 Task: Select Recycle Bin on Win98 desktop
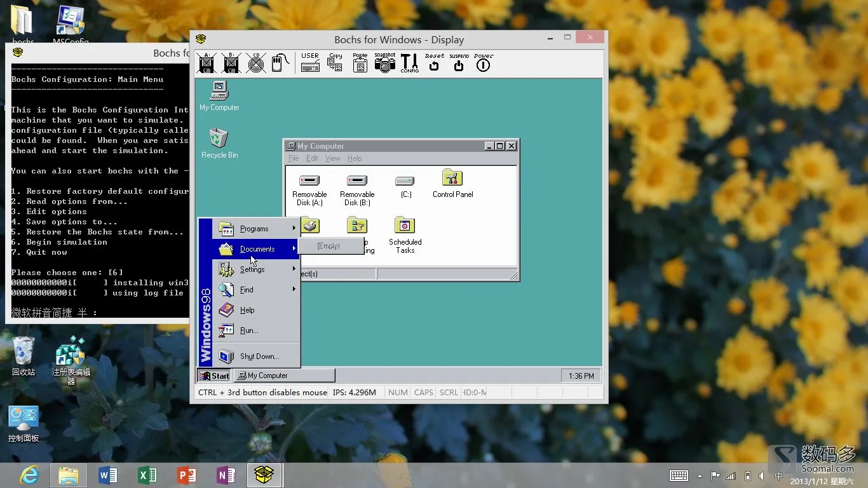pyautogui.click(x=219, y=143)
